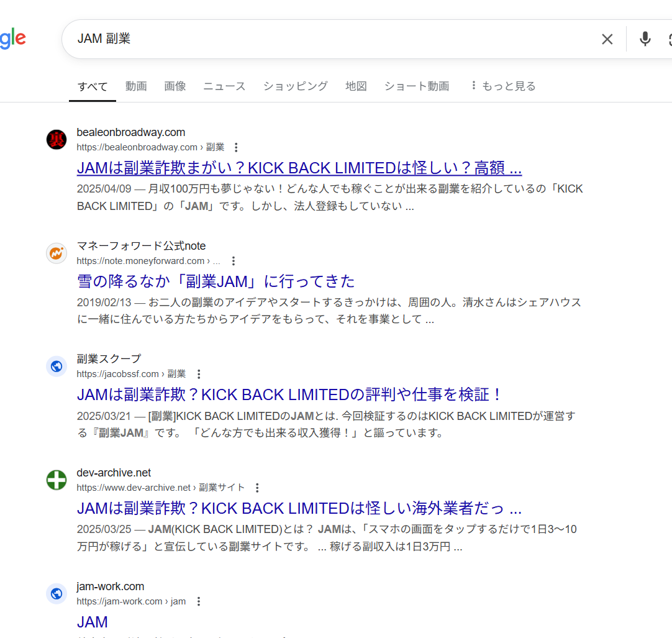Open bealeonbroadway.com favicon icon
The width and height of the screenshot is (672, 638).
57,139
